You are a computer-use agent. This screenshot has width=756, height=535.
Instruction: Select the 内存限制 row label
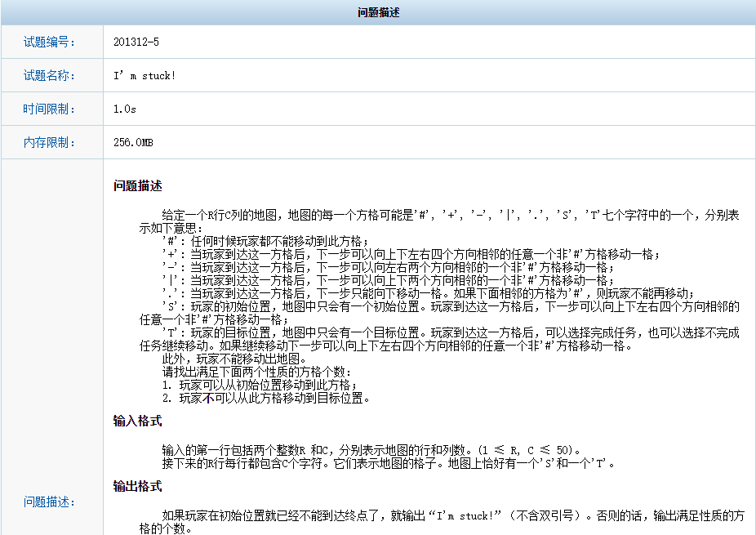49,142
